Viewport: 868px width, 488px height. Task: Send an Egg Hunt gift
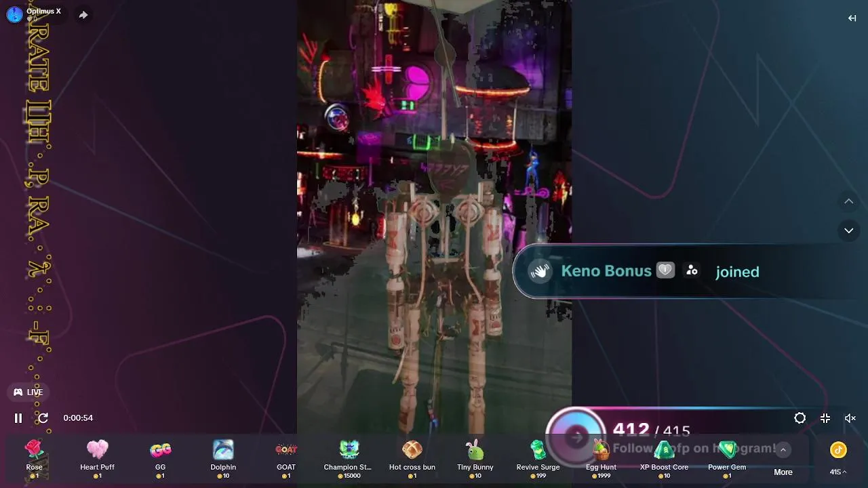[601, 459]
